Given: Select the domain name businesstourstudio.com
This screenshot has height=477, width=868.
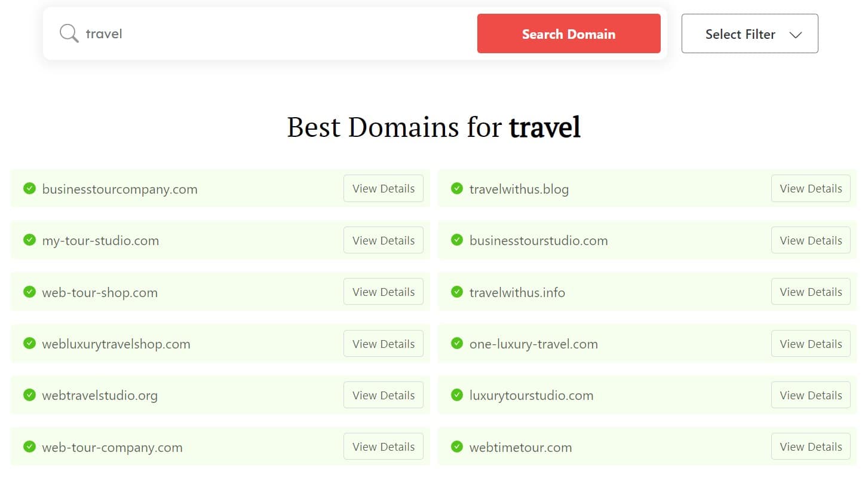Looking at the screenshot, I should [538, 240].
